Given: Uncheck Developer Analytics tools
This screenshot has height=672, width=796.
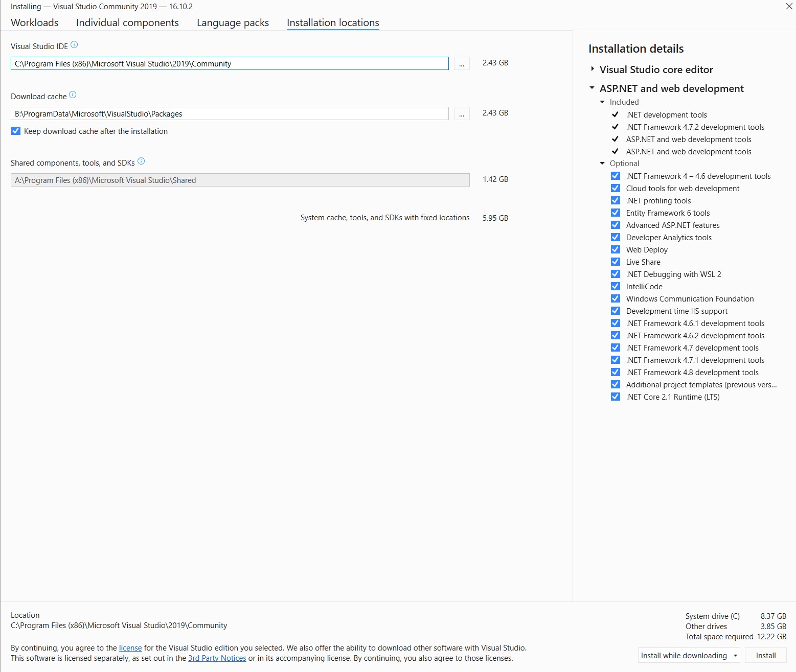Looking at the screenshot, I should click(616, 237).
